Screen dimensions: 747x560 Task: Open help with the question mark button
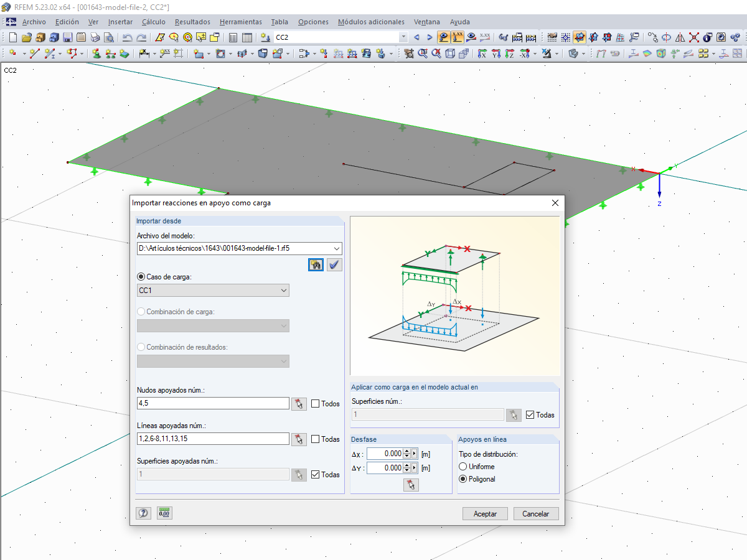click(x=143, y=513)
